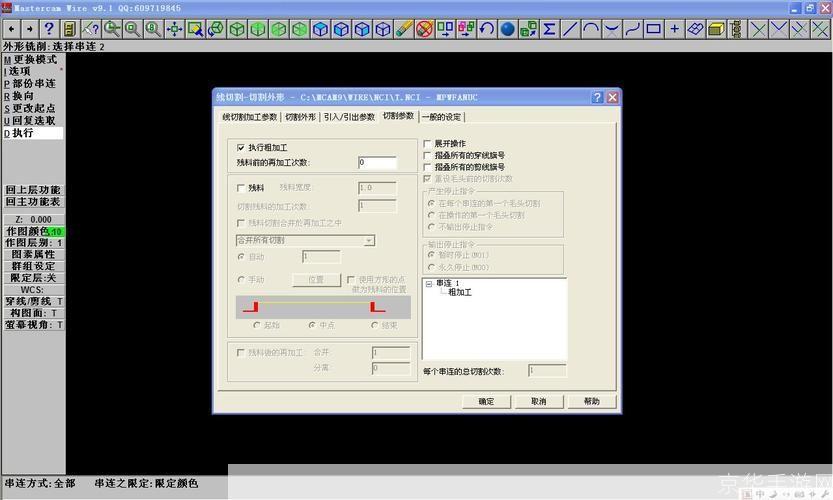The image size is (833, 500).
Task: Switch to the 切割外形 tab
Action: (x=301, y=117)
